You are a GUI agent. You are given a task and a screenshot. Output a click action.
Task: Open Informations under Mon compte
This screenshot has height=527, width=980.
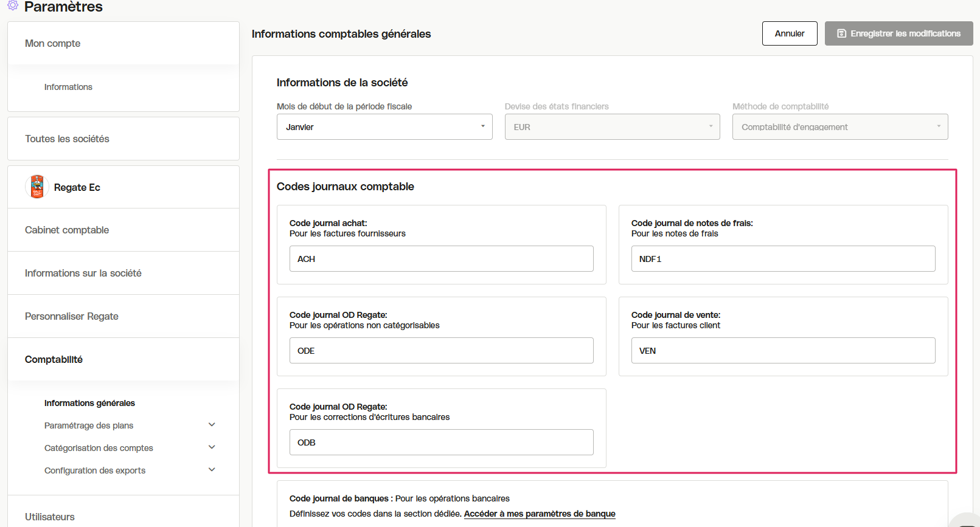coord(68,87)
